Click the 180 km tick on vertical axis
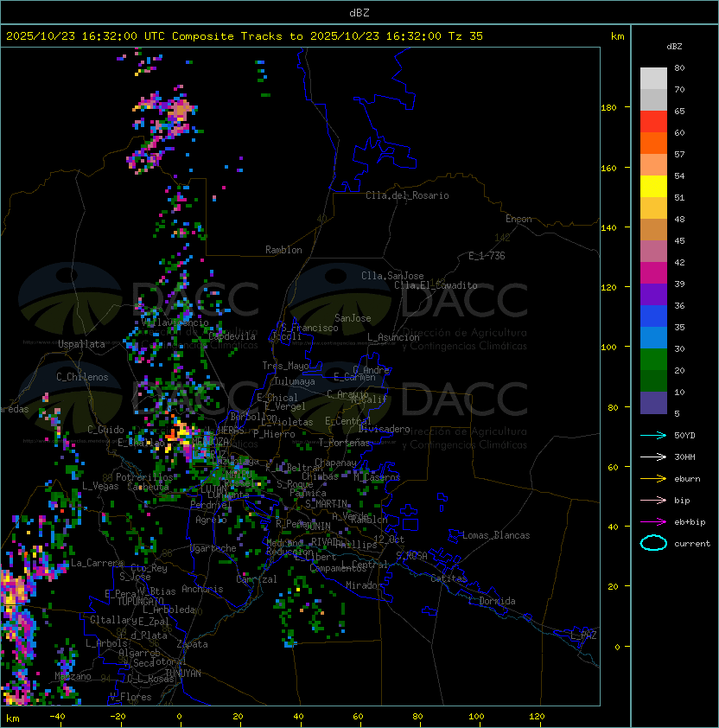719x728 pixels. pyautogui.click(x=608, y=107)
